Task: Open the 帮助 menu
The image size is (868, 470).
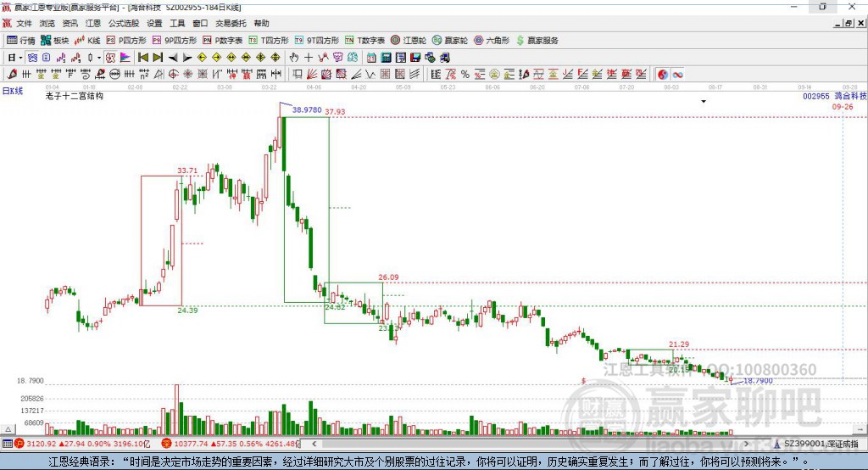Action: 261,23
